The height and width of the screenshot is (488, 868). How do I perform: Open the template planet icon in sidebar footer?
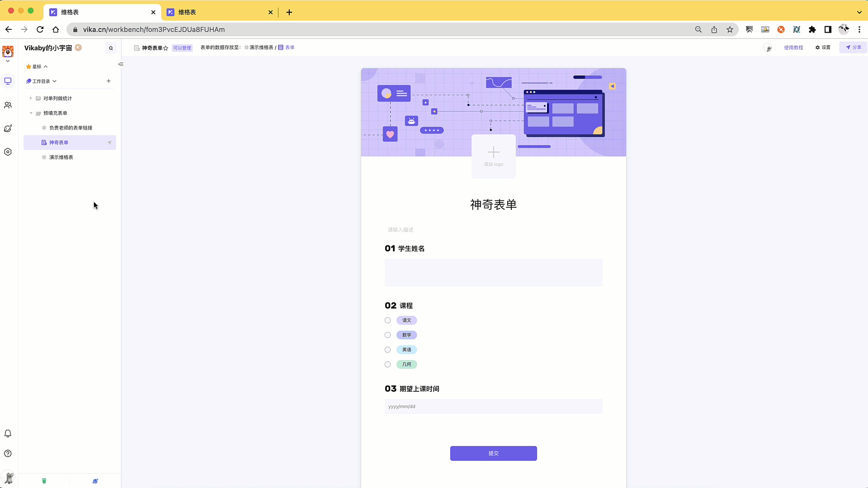(95, 481)
